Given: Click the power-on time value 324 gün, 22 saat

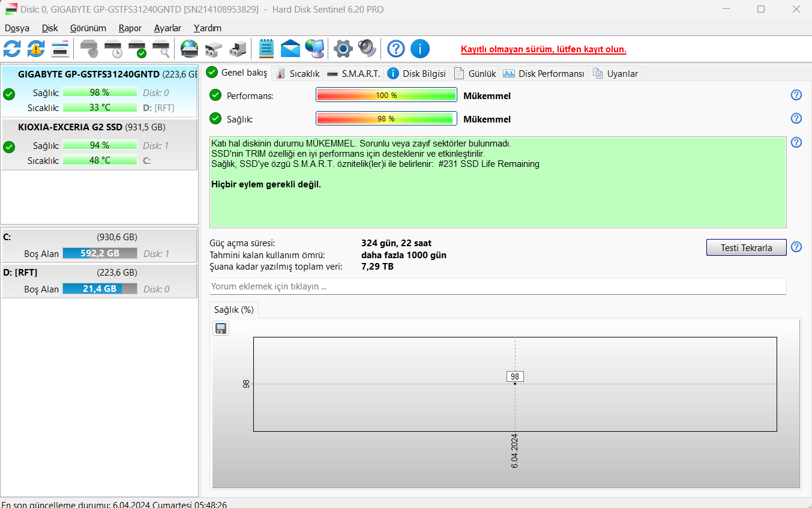Looking at the screenshot, I should pos(396,243).
